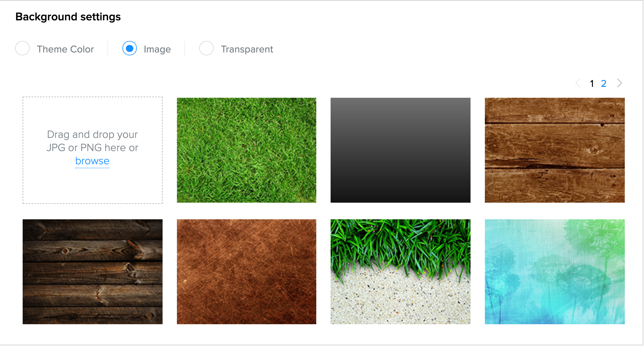Viewport: 644px width, 346px height.
Task: Open page 2 of backgrounds
Action: (604, 83)
